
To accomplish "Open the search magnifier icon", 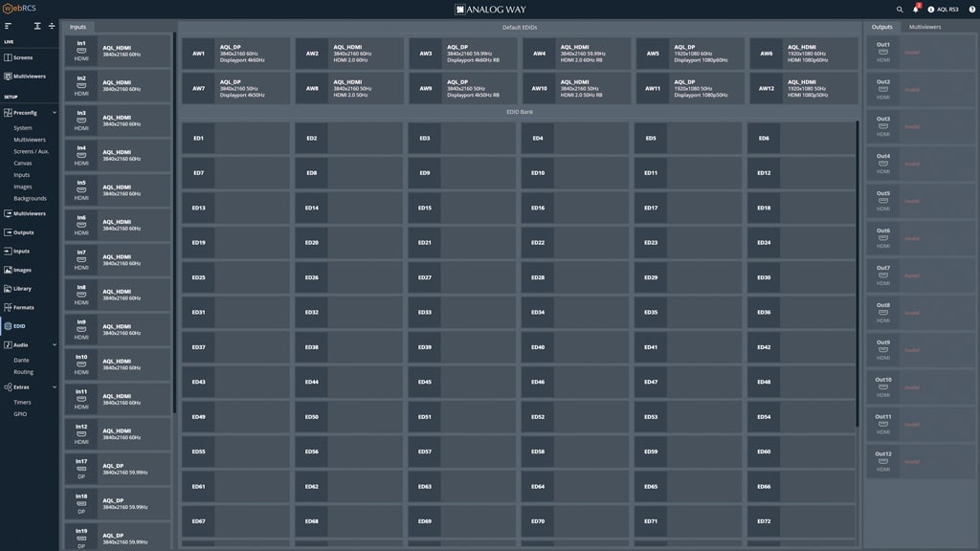I will click(x=900, y=10).
